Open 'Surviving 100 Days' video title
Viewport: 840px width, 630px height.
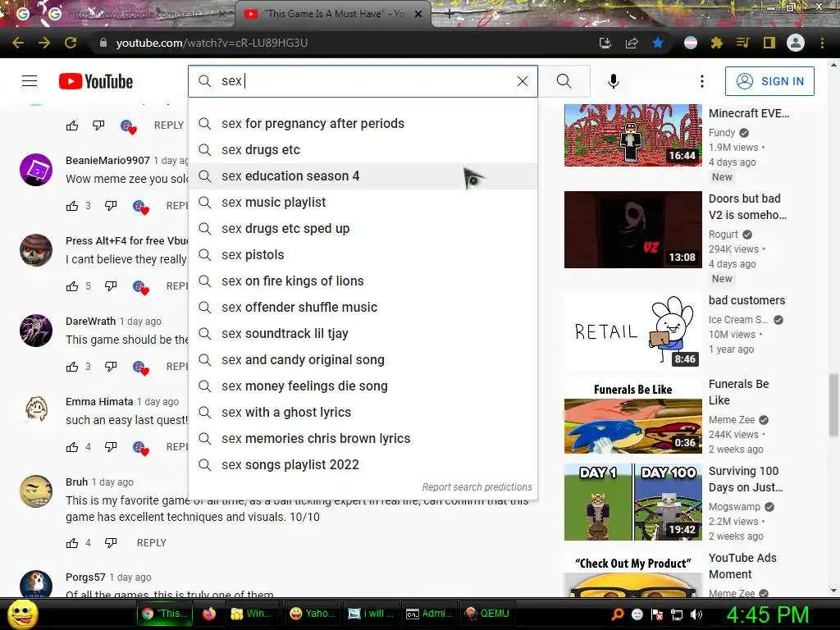pos(746,479)
